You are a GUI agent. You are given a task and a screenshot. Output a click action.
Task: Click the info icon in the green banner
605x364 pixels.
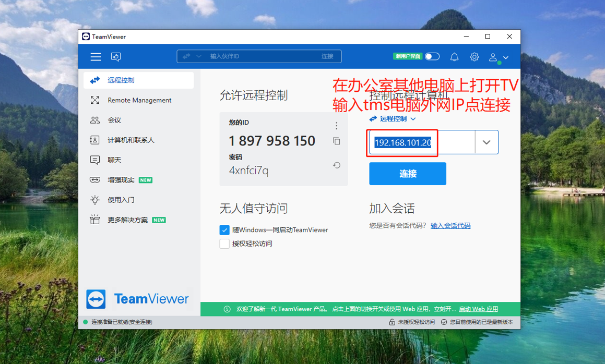click(x=227, y=309)
